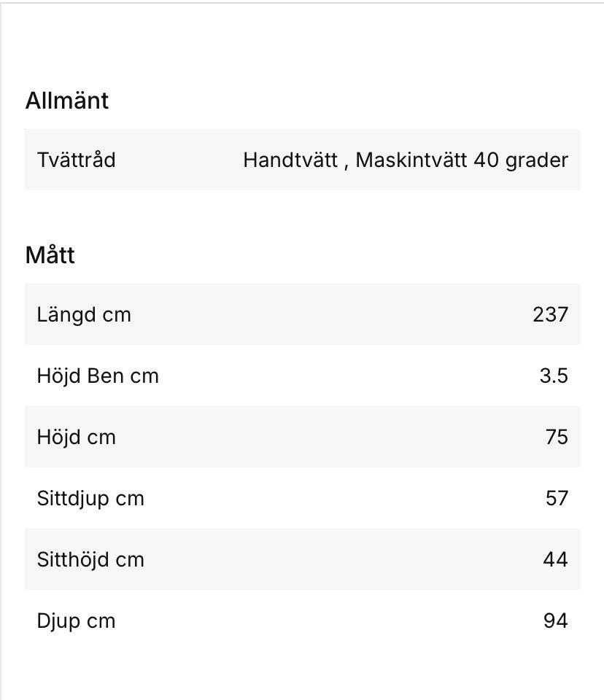This screenshot has height=700, width=604.
Task: Select the length value 237
Action: point(550,315)
